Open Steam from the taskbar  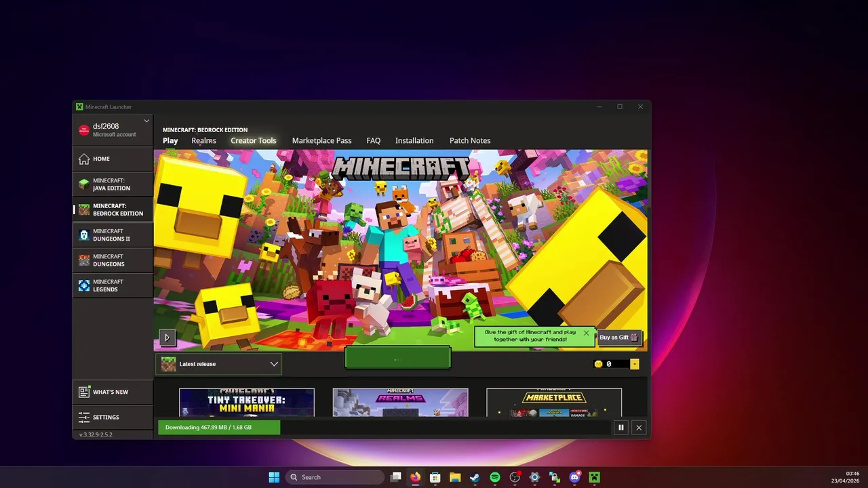coord(475,477)
